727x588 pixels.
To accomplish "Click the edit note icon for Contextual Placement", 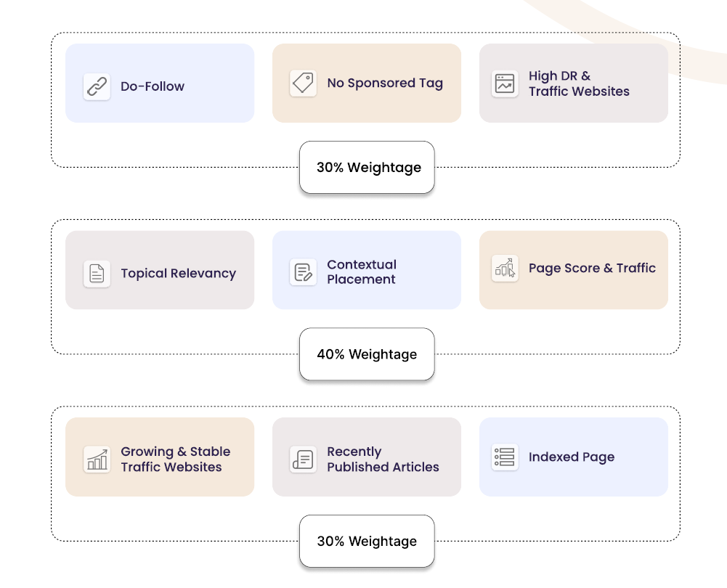I will (303, 272).
